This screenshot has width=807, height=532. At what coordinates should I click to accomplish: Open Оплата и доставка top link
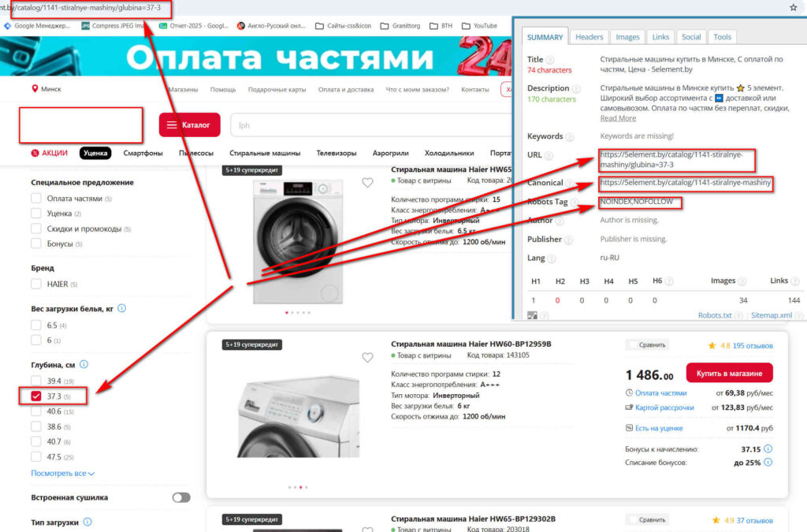(x=345, y=89)
